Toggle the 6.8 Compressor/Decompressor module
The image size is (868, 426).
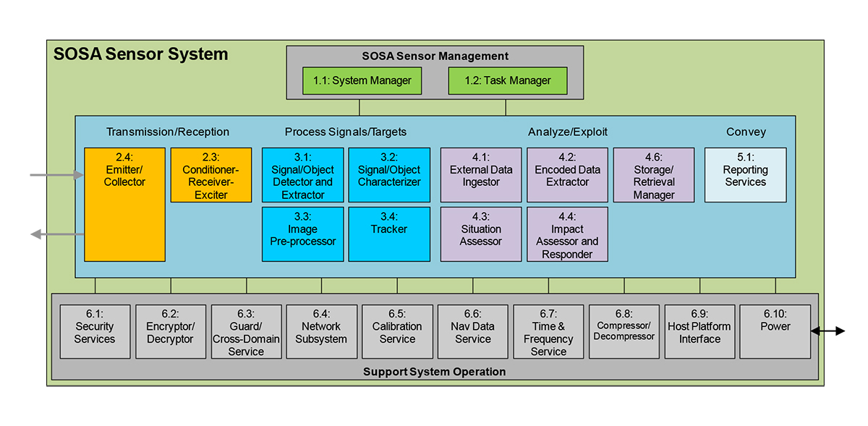point(624,331)
